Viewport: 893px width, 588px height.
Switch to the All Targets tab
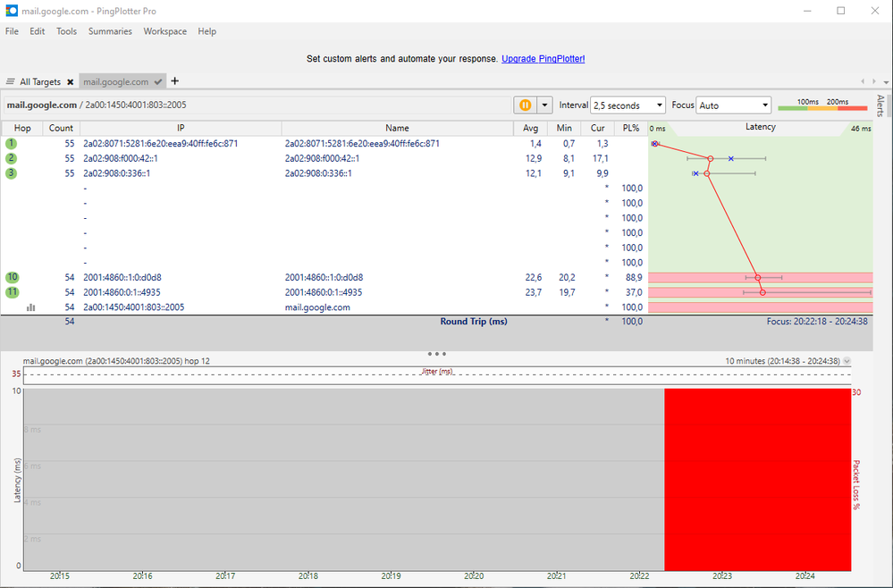(40, 80)
